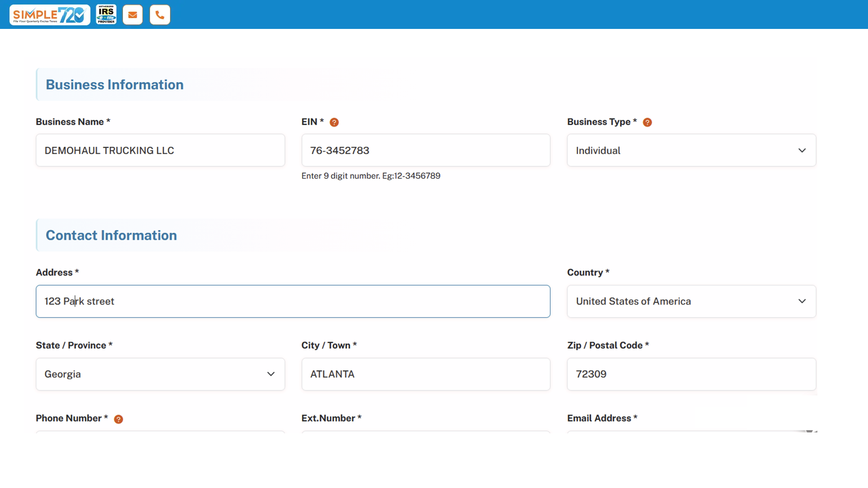Image resolution: width=868 pixels, height=488 pixels.
Task: Click the Zip / Postal Code label
Action: pyautogui.click(x=608, y=345)
